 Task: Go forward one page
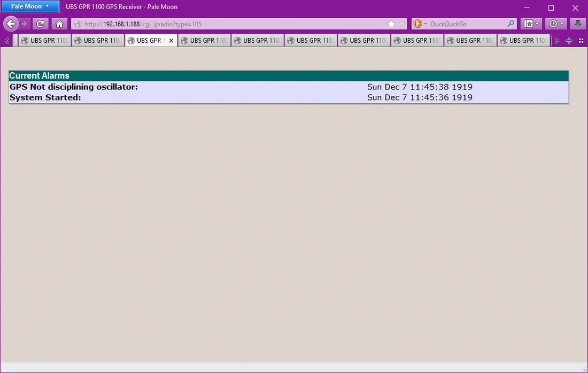(25, 24)
